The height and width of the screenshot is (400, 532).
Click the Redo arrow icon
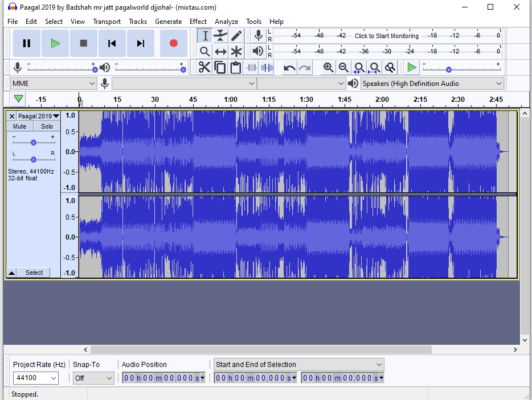pyautogui.click(x=305, y=68)
